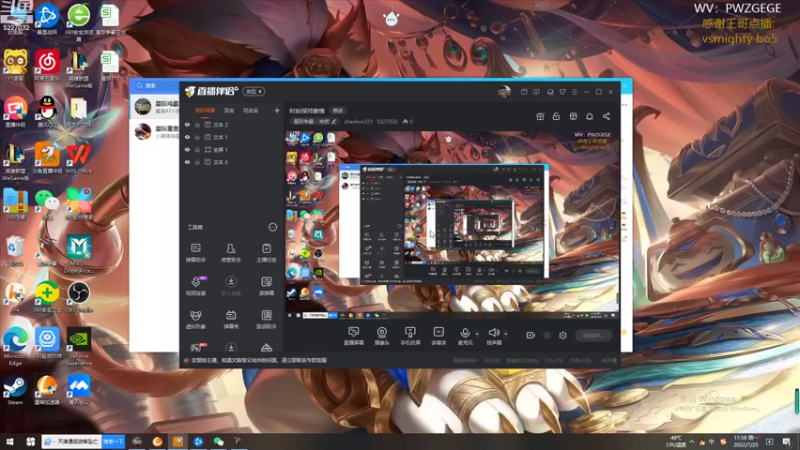The image size is (800, 450).
Task: Open the message inbox icon in title bar
Action: [524, 92]
